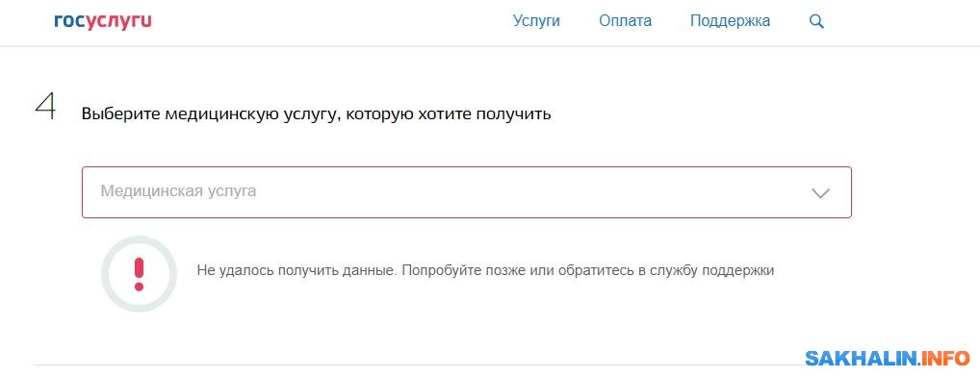
Task: Go to the Оплата section
Action: [625, 21]
